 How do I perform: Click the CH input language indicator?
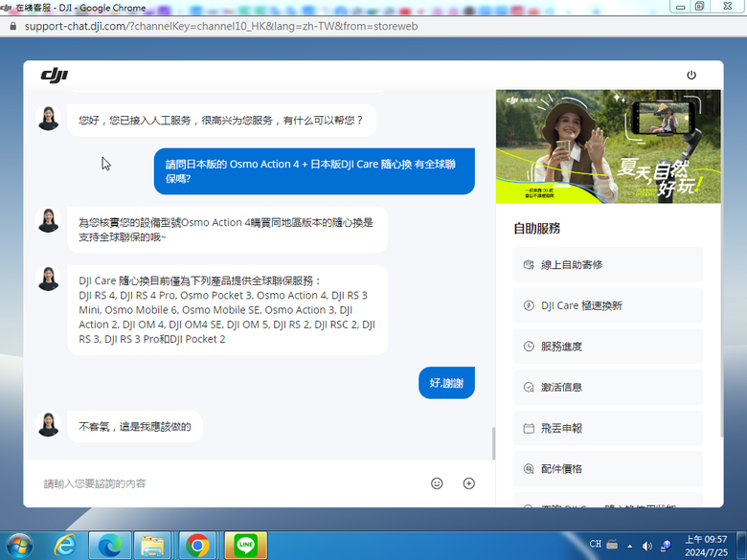tap(596, 544)
